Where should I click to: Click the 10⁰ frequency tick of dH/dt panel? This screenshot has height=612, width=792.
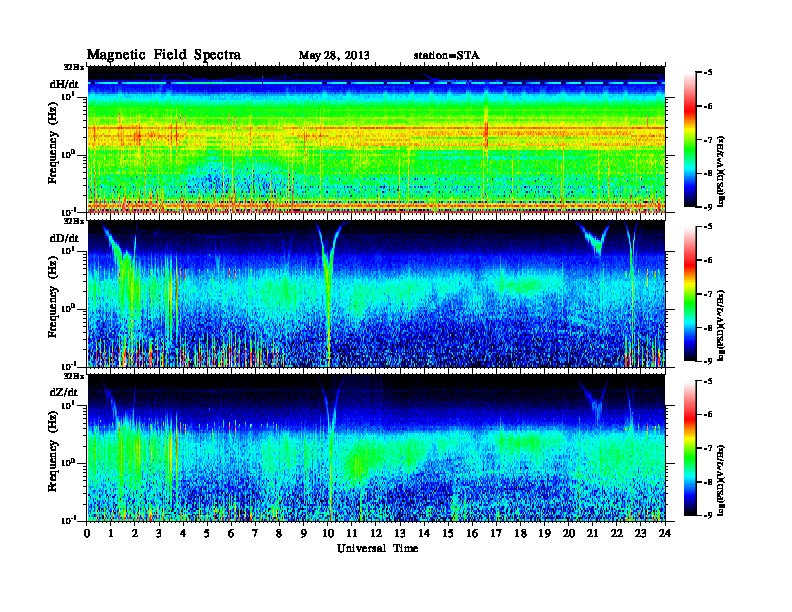coord(68,155)
